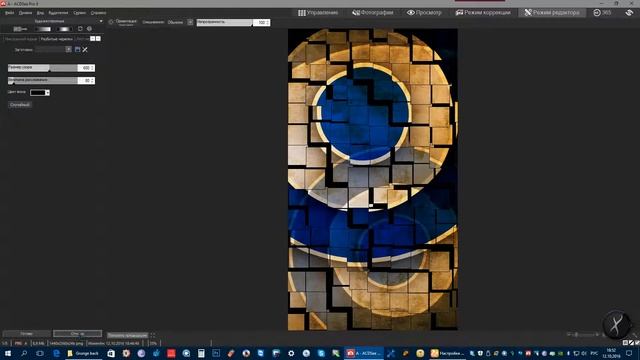The height and width of the screenshot is (360, 640).
Task: Select the Разбитые черепки effect tab
Action: 56,39
